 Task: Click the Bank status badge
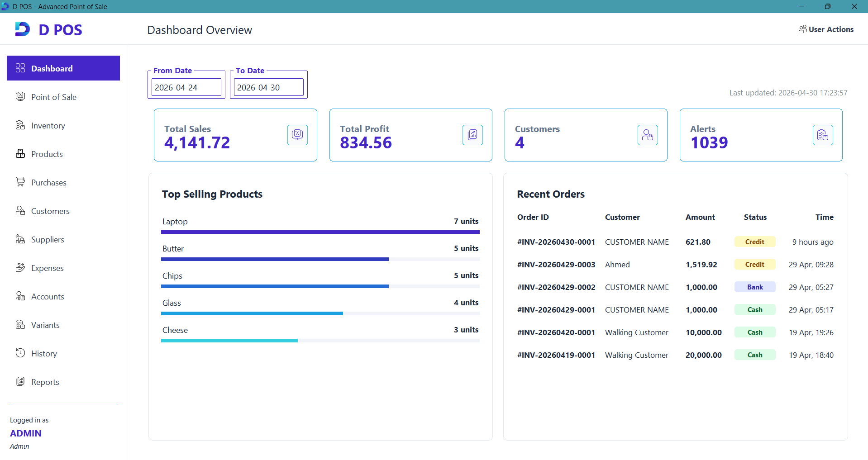pyautogui.click(x=755, y=287)
